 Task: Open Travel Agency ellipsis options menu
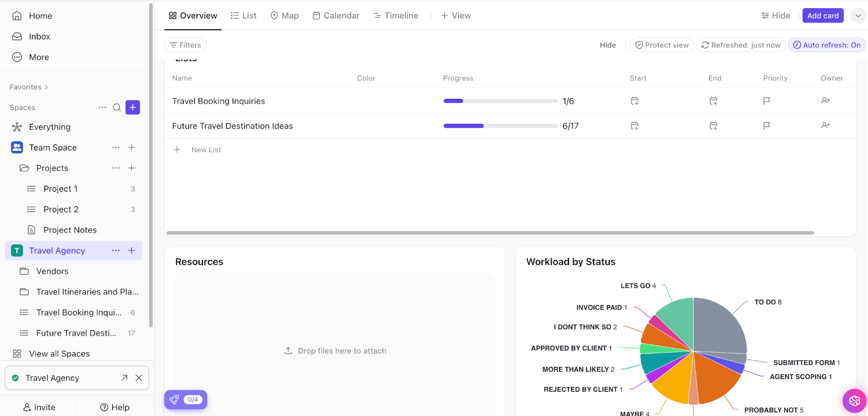pyautogui.click(x=116, y=250)
